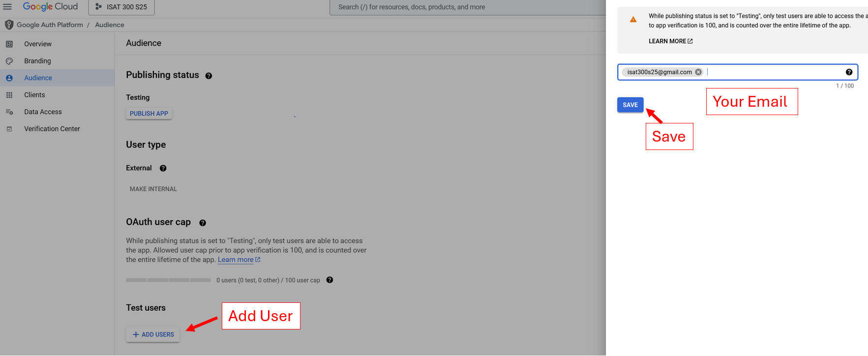Open the ISAT 300 S25 project picker

[x=121, y=7]
